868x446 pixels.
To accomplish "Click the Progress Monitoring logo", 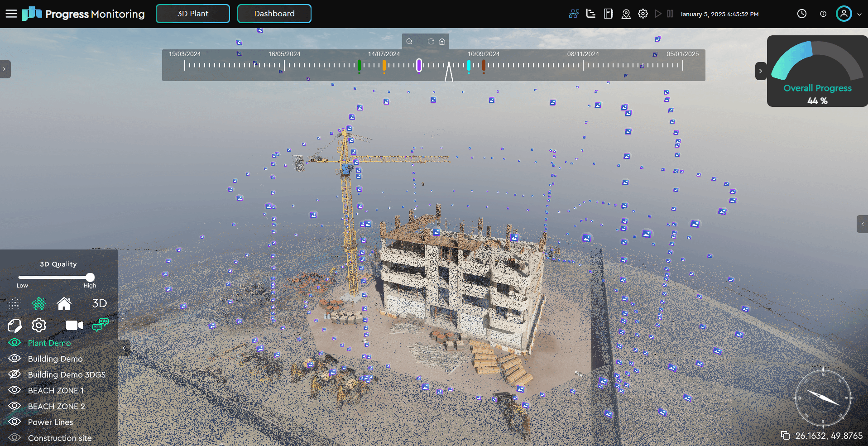I will 83,14.
